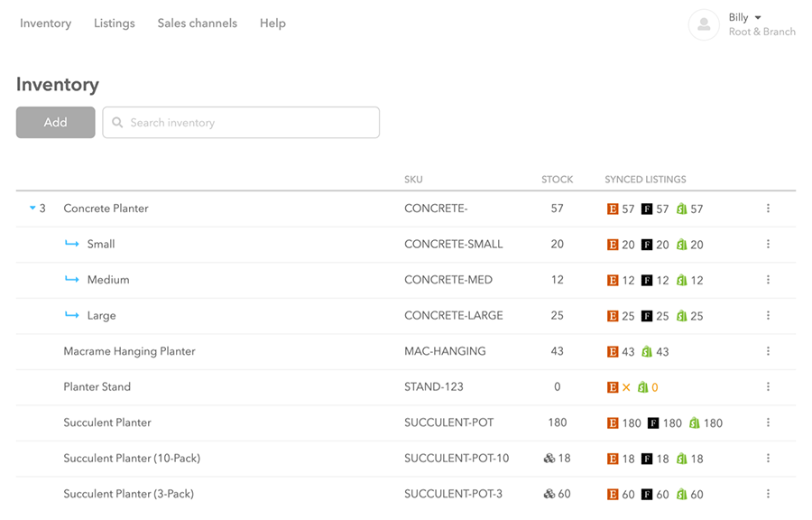812x520 pixels.
Task: Click the Add button
Action: point(55,122)
